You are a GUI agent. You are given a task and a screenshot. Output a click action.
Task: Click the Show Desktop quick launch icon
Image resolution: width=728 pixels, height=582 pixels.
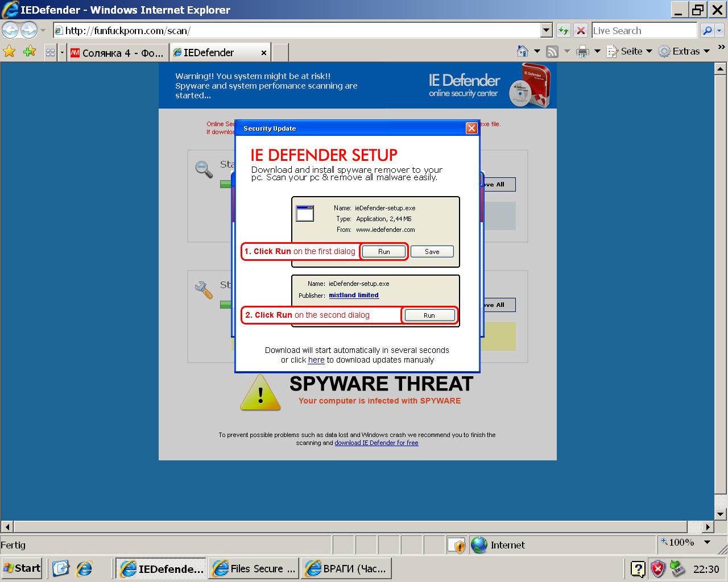(x=60, y=568)
